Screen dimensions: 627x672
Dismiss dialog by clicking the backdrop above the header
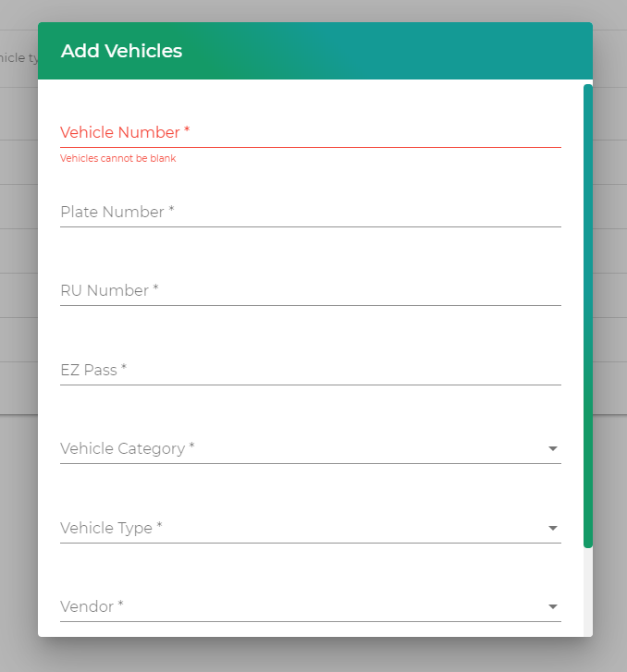(x=314, y=10)
